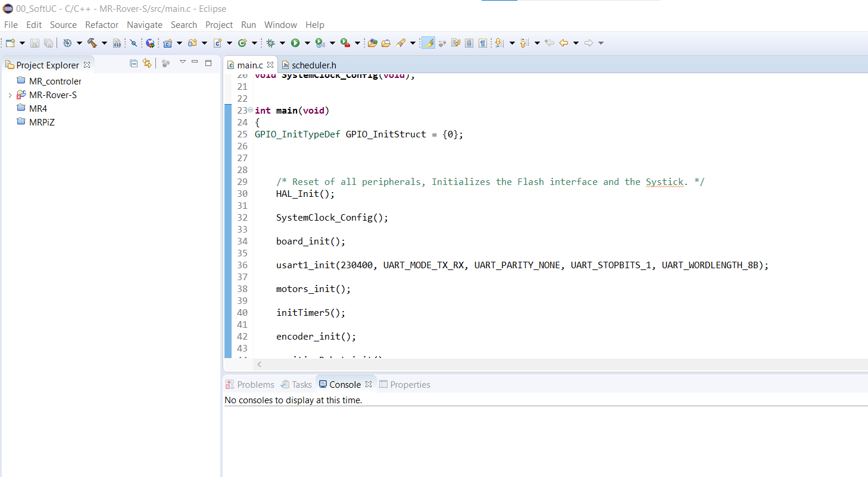Open the Project menu
The height and width of the screenshot is (477, 868).
click(219, 24)
